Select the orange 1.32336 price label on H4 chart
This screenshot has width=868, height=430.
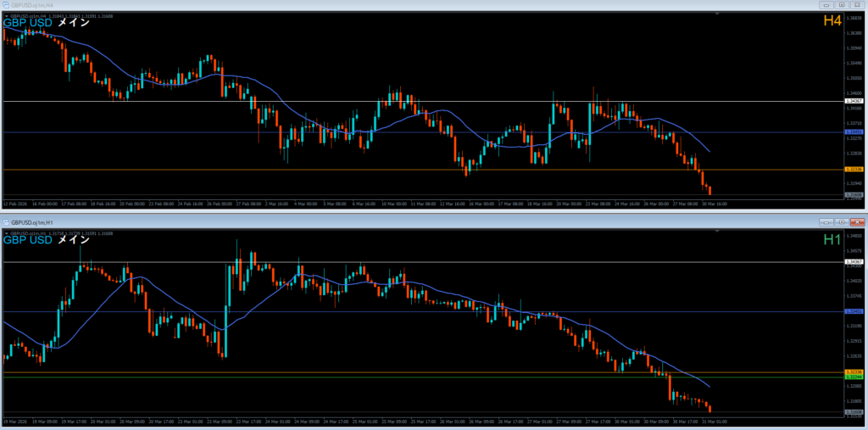pos(854,170)
